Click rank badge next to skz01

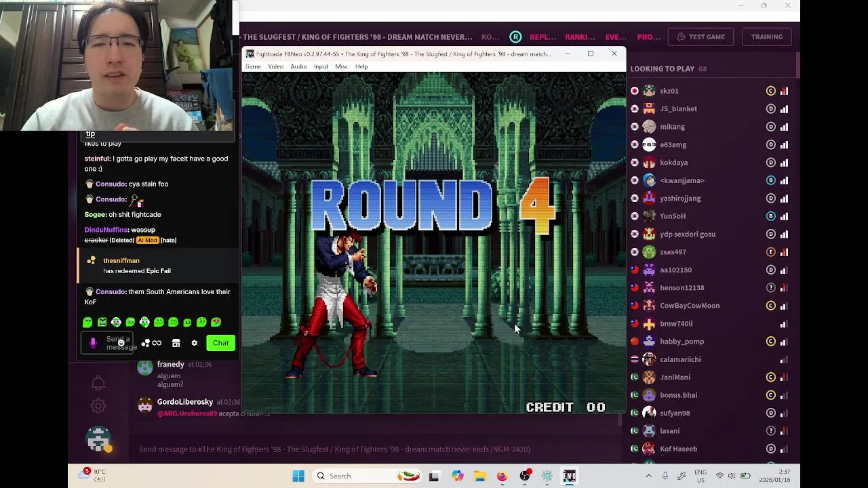click(x=770, y=91)
